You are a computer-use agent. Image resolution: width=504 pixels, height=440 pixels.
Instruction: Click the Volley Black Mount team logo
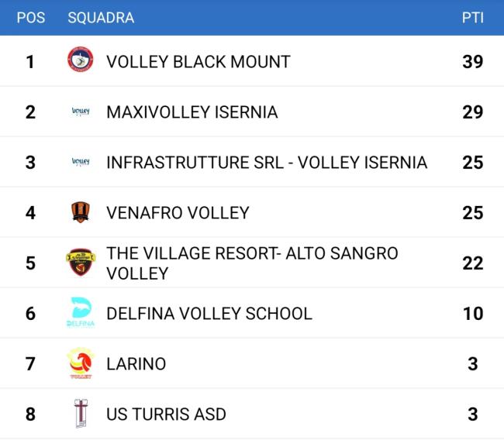pos(81,61)
